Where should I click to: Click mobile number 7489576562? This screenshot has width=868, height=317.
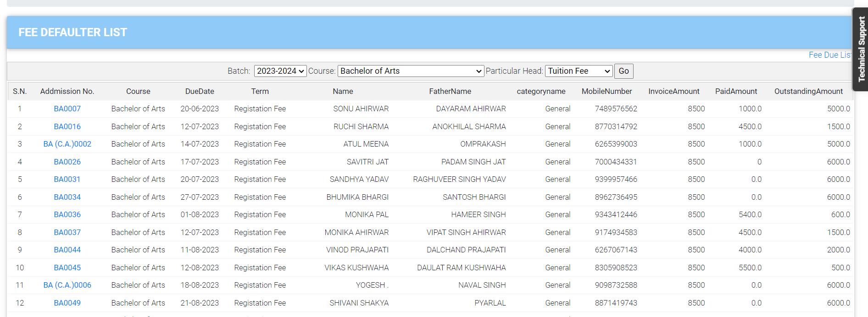coord(616,109)
